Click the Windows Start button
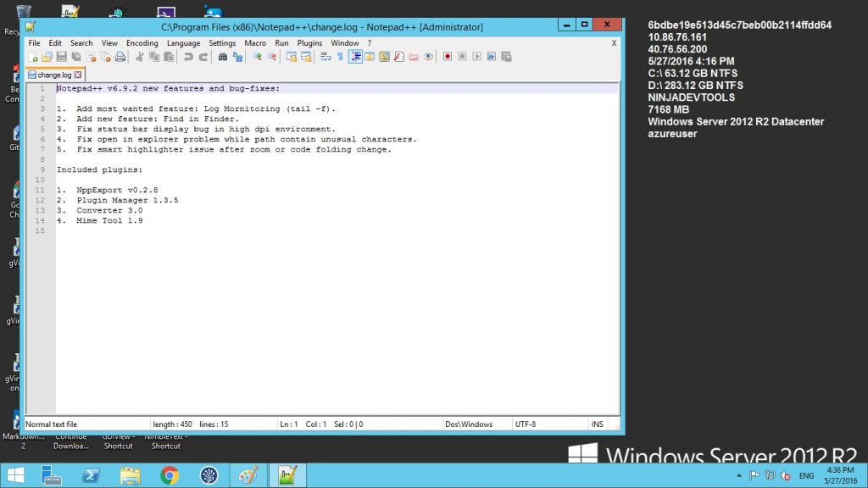 [x=17, y=474]
